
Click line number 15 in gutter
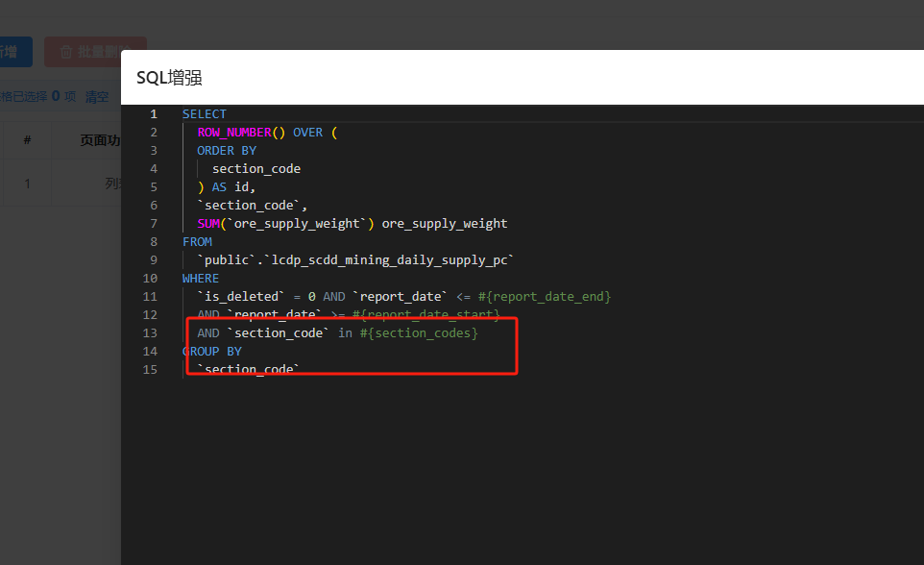click(x=150, y=370)
